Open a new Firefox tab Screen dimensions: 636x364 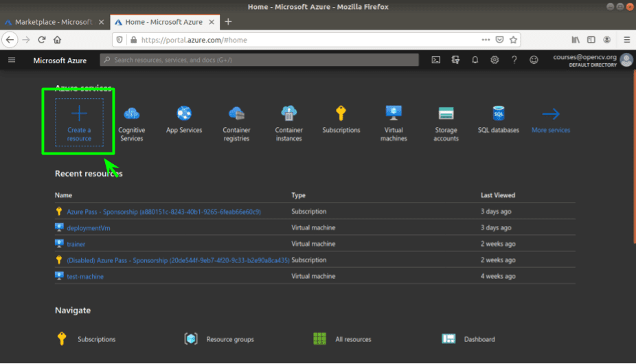pos(228,22)
